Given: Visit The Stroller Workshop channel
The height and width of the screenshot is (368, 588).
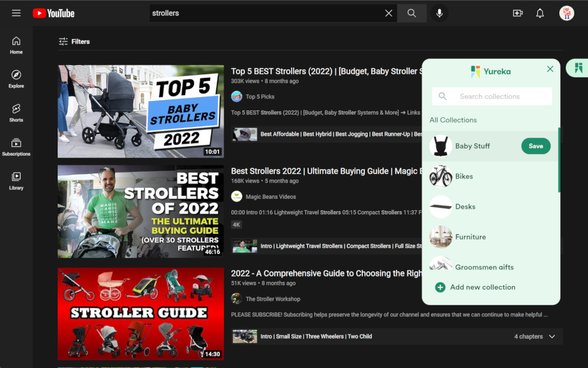Looking at the screenshot, I should coord(273,299).
